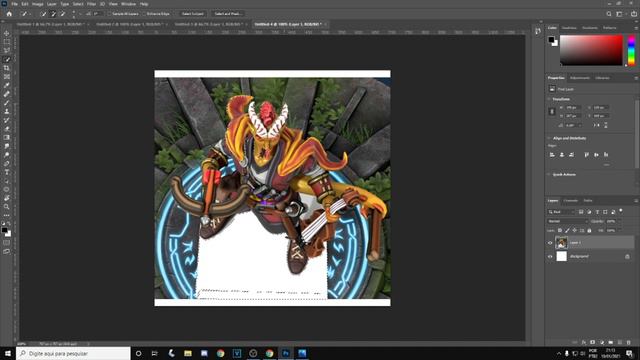
Task: Collapse the Quick Actions section
Action: tap(549, 175)
